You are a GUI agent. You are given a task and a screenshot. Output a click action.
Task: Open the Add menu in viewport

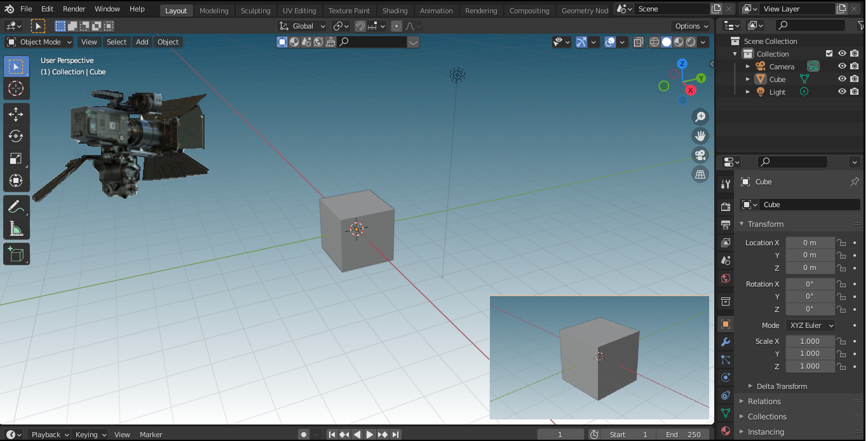(142, 42)
